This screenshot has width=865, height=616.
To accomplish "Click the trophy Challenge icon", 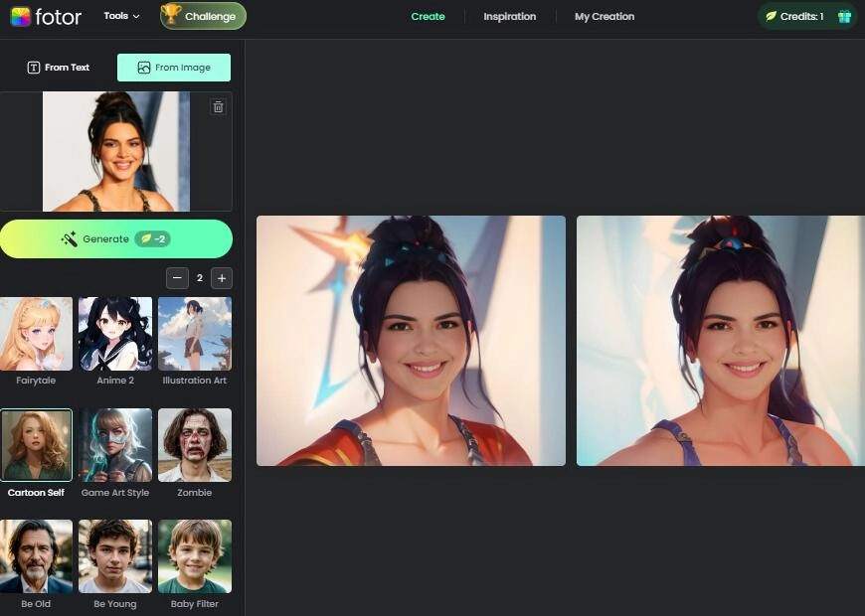I will tap(172, 15).
